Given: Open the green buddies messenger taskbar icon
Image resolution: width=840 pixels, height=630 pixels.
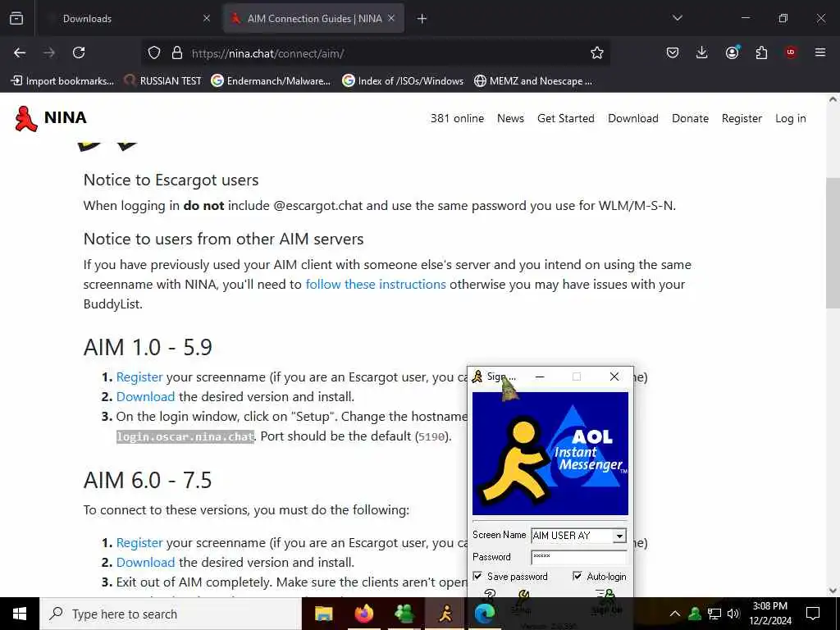Looking at the screenshot, I should pos(404,614).
